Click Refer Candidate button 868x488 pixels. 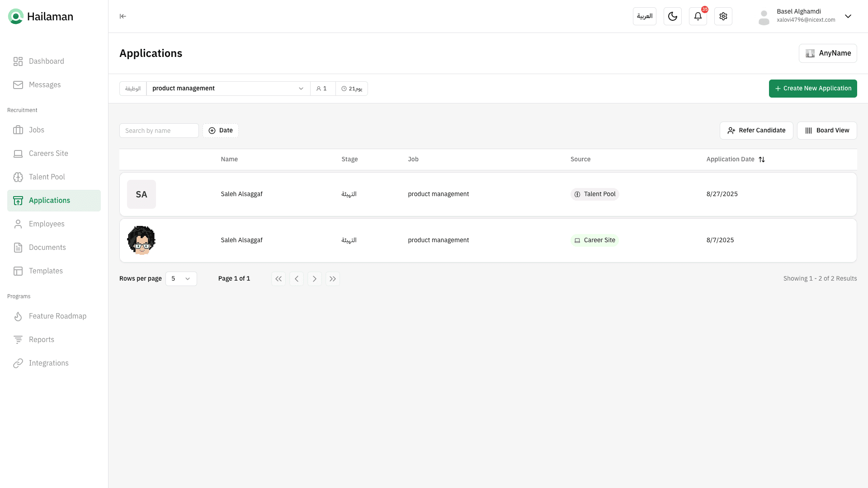[x=756, y=131]
